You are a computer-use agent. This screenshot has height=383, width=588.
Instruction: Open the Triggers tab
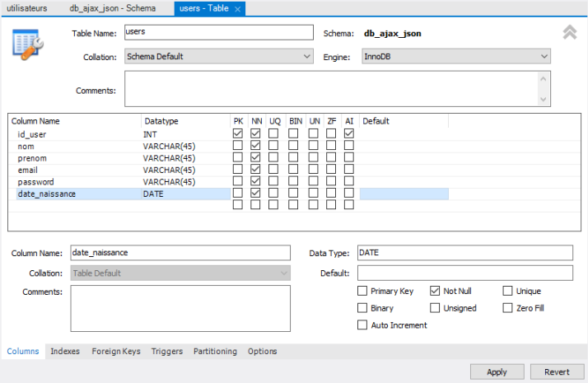167,351
